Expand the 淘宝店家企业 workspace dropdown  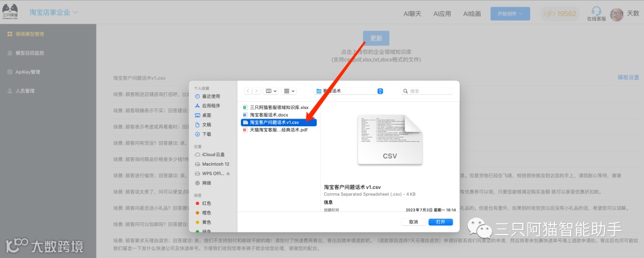pyautogui.click(x=54, y=13)
